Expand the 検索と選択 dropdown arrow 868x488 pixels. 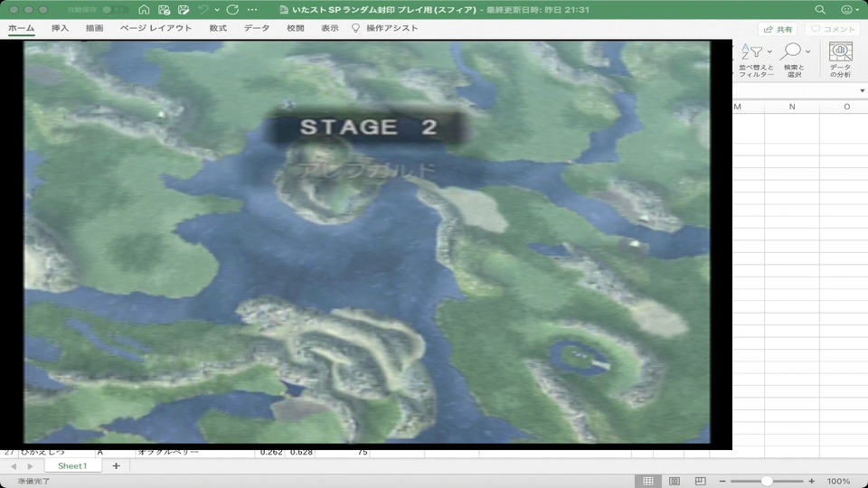pos(807,52)
